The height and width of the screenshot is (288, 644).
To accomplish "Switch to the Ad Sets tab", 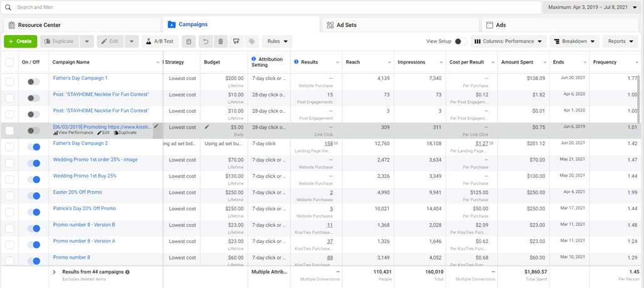I will click(346, 25).
